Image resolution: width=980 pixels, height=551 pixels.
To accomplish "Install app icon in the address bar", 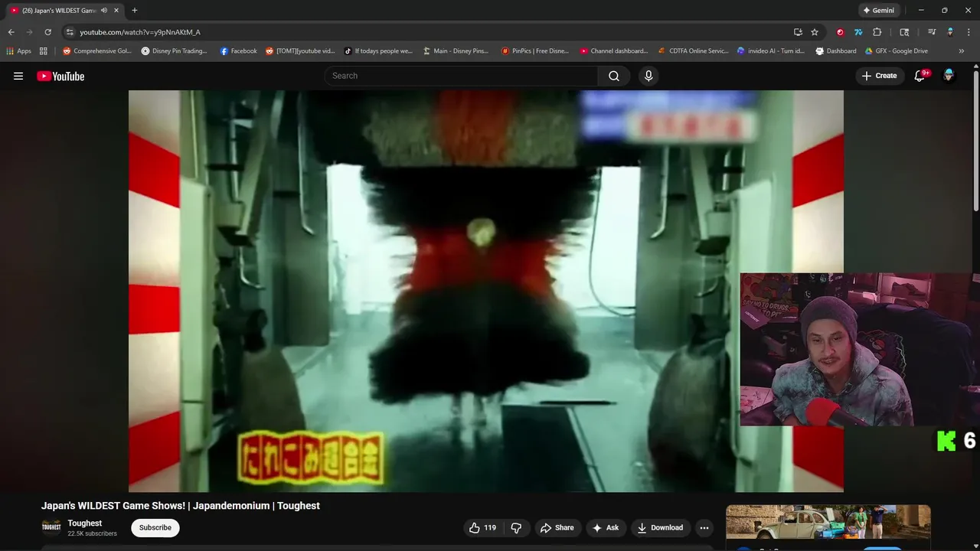I will [798, 32].
